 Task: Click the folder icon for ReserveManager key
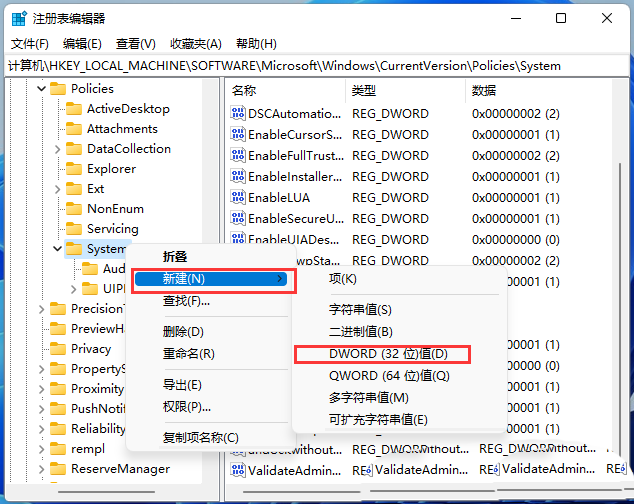click(x=58, y=469)
